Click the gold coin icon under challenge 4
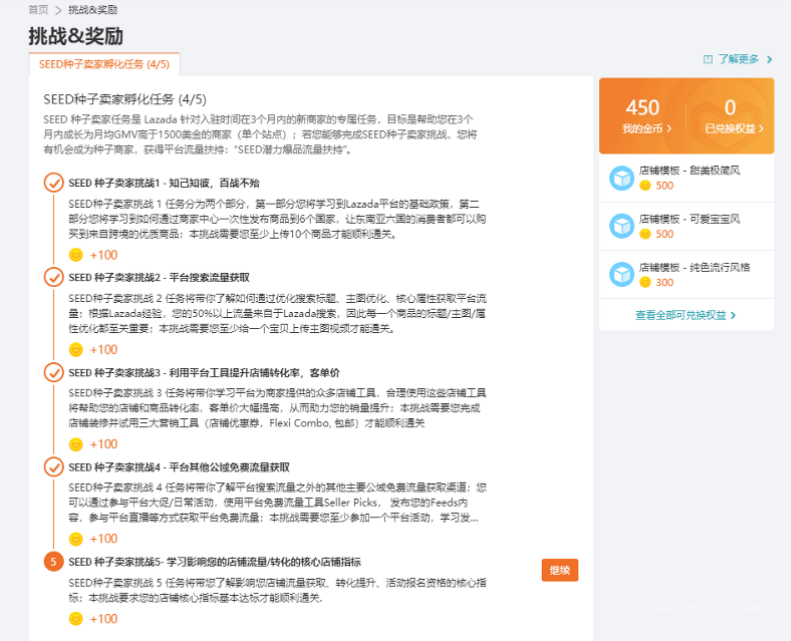Screen dimensions: 791x641 pyautogui.click(x=76, y=539)
